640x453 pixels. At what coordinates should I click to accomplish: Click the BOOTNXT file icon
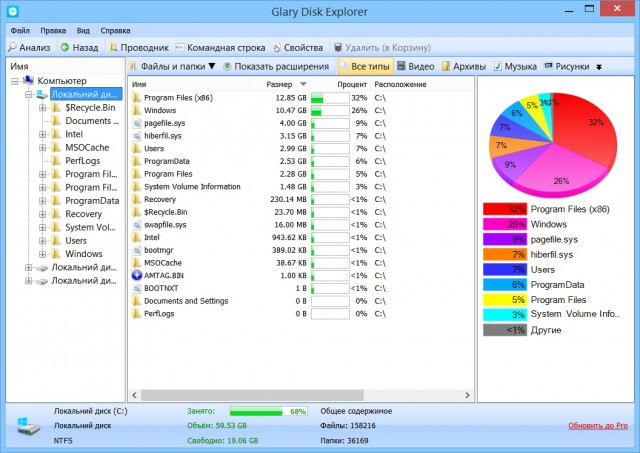click(x=137, y=288)
